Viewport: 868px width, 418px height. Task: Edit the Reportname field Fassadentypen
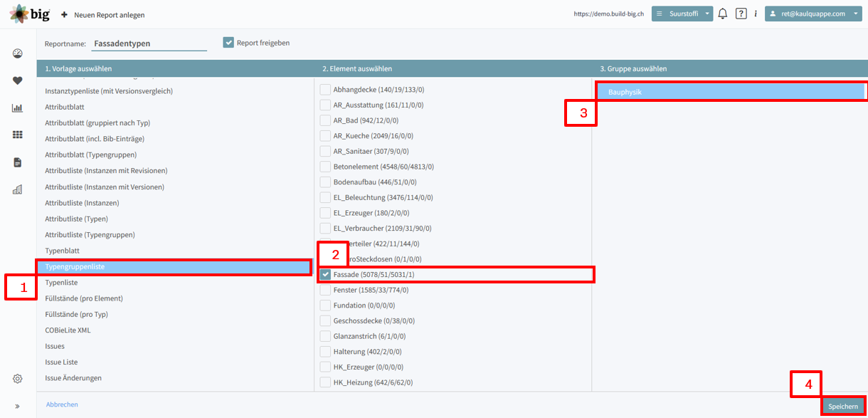[x=149, y=43]
